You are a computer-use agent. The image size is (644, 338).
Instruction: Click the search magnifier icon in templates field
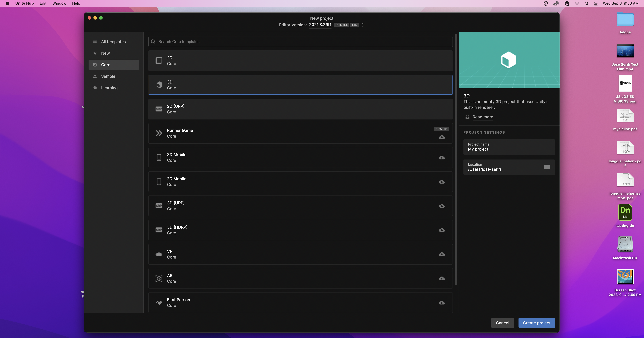(153, 42)
